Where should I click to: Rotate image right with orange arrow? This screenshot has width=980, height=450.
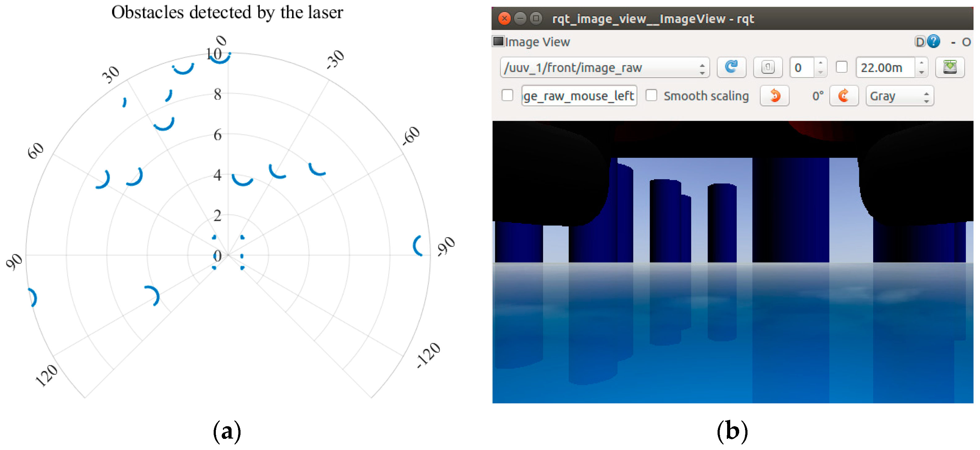[844, 95]
